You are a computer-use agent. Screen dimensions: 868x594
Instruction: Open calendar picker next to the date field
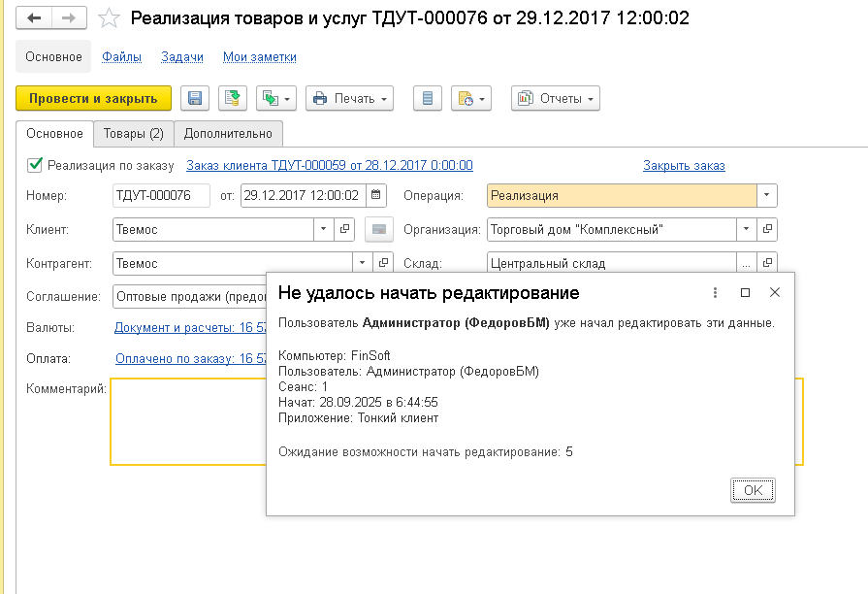click(376, 195)
